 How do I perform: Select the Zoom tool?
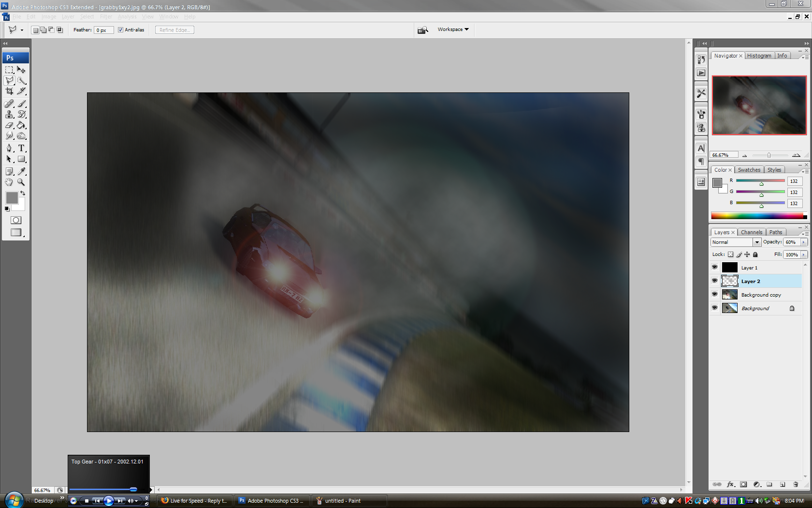21,182
